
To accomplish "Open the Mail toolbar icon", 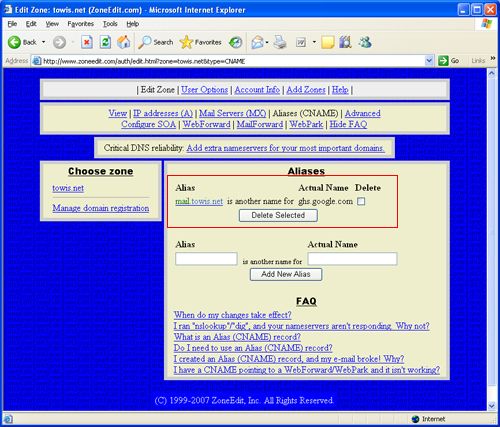I will 257,42.
